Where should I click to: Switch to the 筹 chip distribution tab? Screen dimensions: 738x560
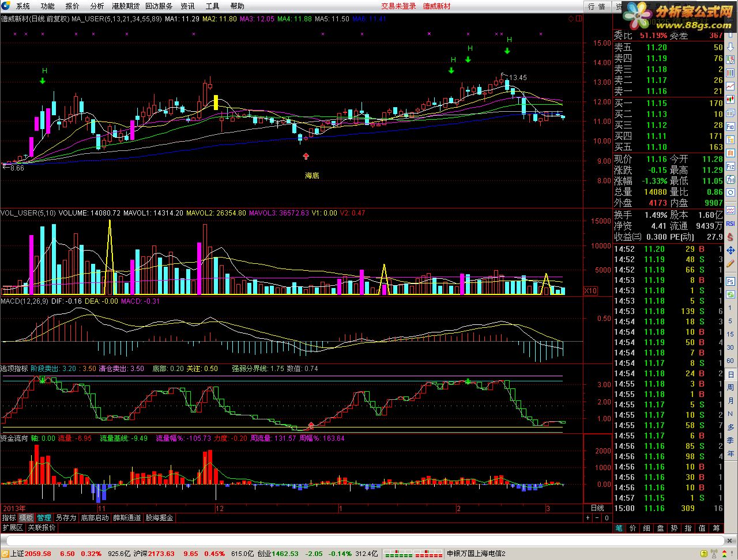pos(716,528)
